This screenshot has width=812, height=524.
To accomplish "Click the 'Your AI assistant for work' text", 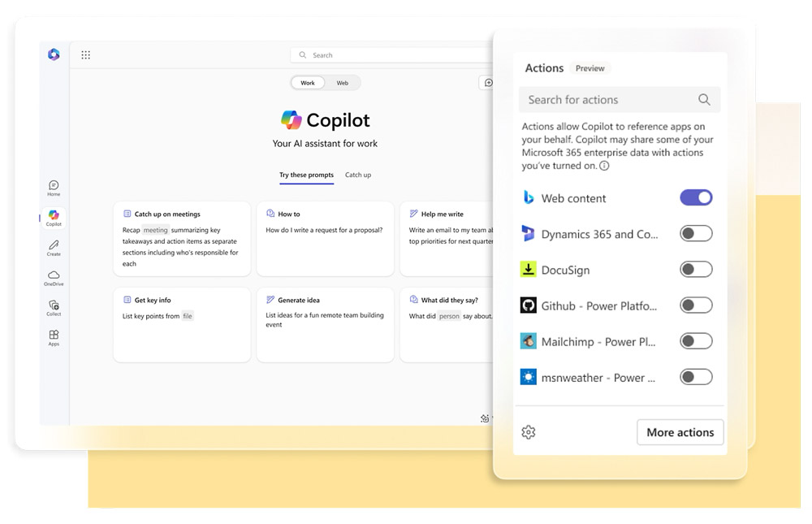I will click(x=326, y=144).
